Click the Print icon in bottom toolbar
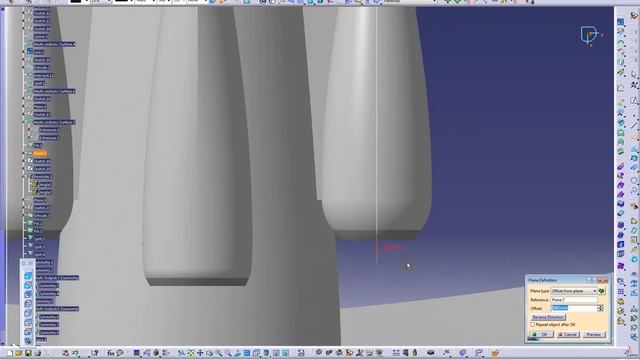Screen dimensions: 640x360 (x=37, y=353)
